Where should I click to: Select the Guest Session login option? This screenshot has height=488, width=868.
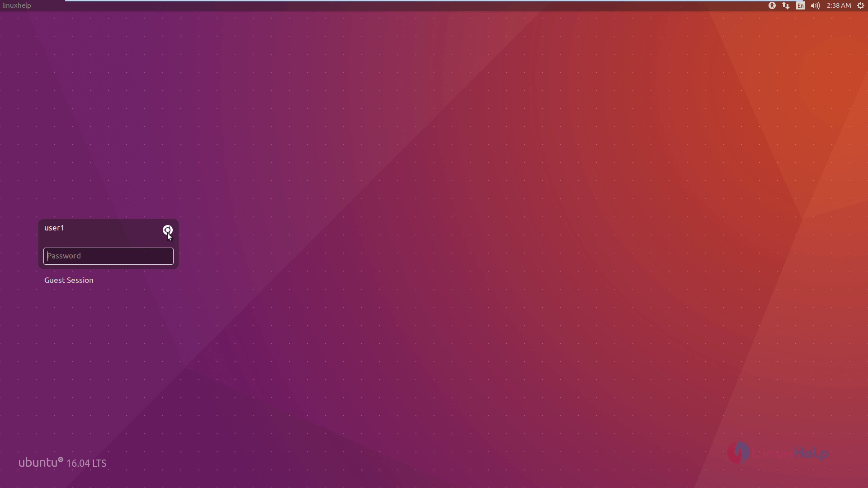tap(69, 280)
